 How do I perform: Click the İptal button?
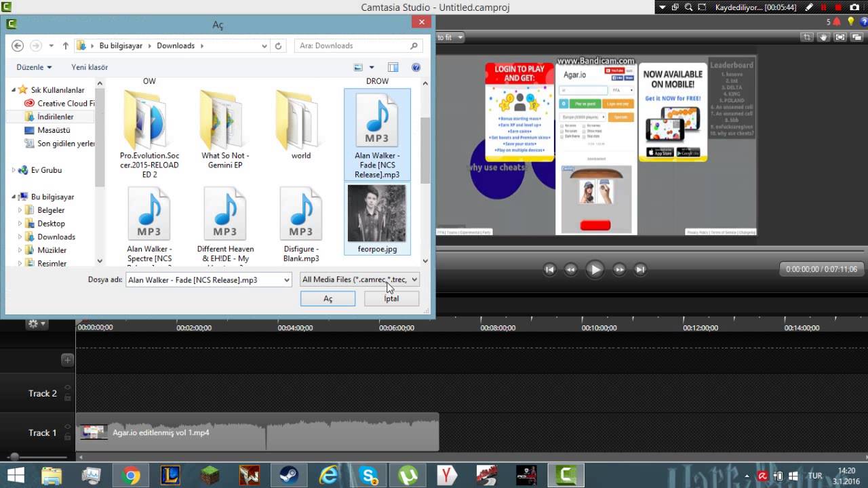click(x=391, y=299)
